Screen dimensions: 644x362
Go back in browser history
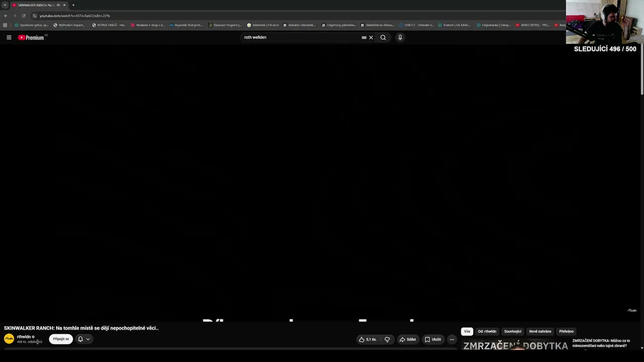6,16
